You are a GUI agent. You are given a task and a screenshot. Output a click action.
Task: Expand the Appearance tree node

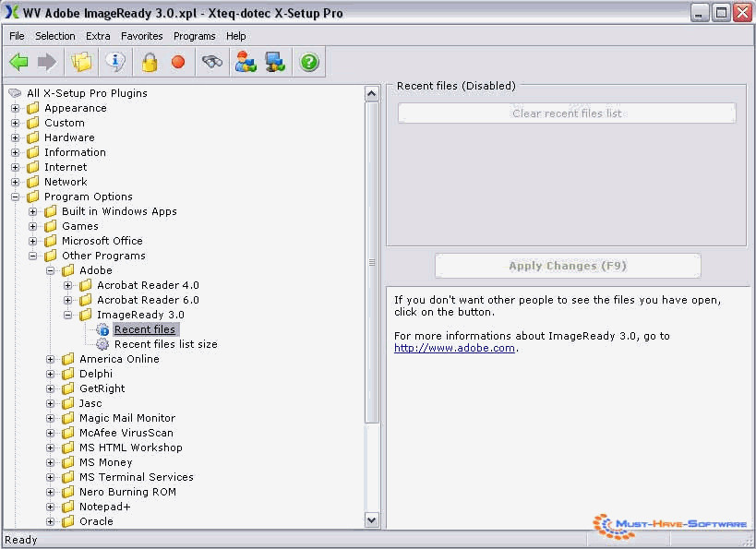tap(16, 108)
